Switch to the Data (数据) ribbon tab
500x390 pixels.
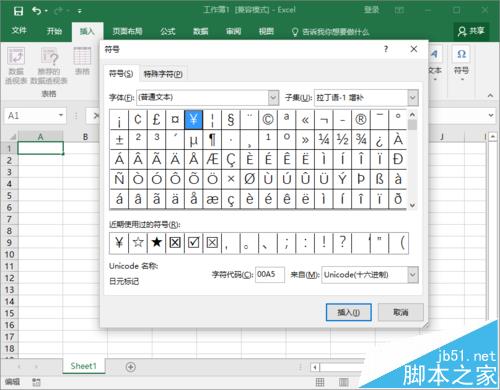pos(201,31)
